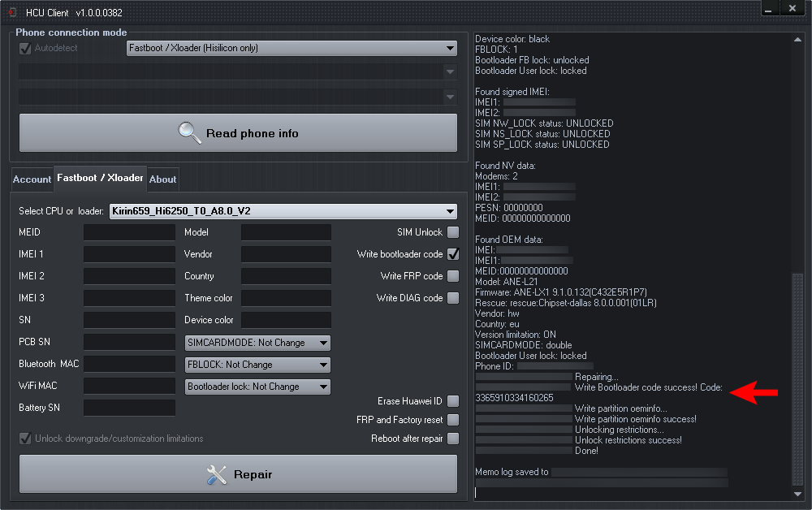Viewport: 812px width, 510px height.
Task: Close the HCU Client window
Action: [793, 8]
